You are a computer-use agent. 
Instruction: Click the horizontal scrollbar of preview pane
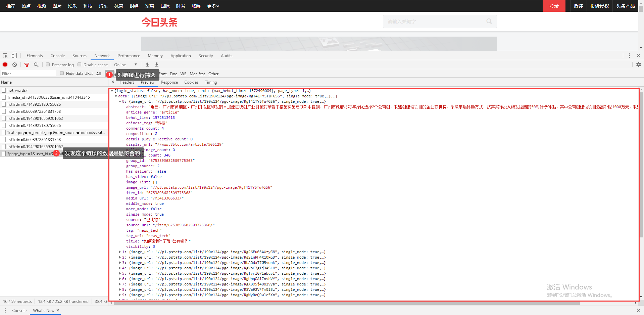tap(347, 303)
